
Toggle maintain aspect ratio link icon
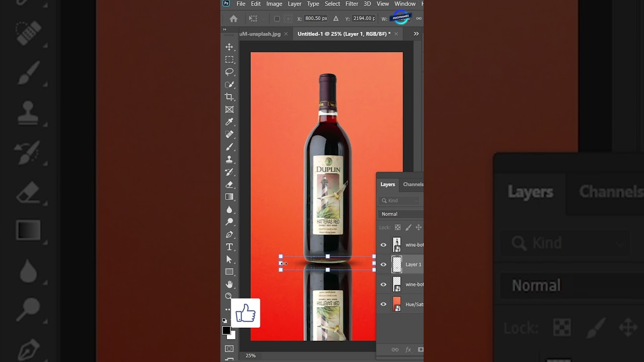tap(419, 19)
